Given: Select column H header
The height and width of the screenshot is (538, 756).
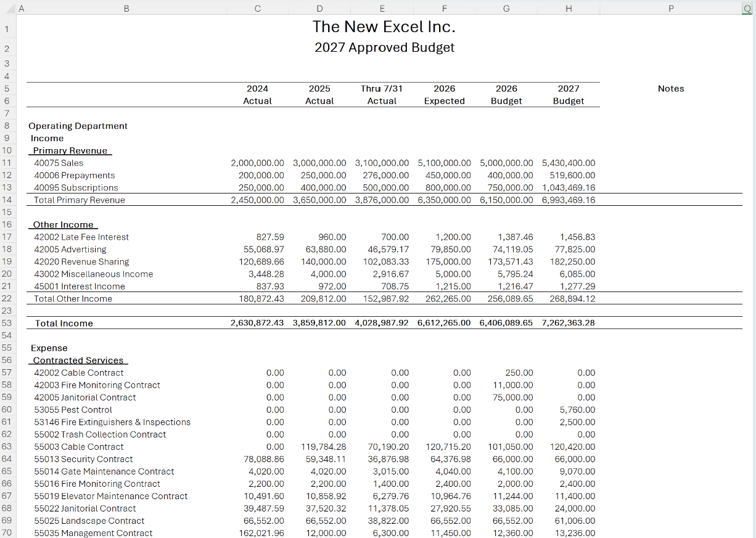Looking at the screenshot, I should 569,8.
